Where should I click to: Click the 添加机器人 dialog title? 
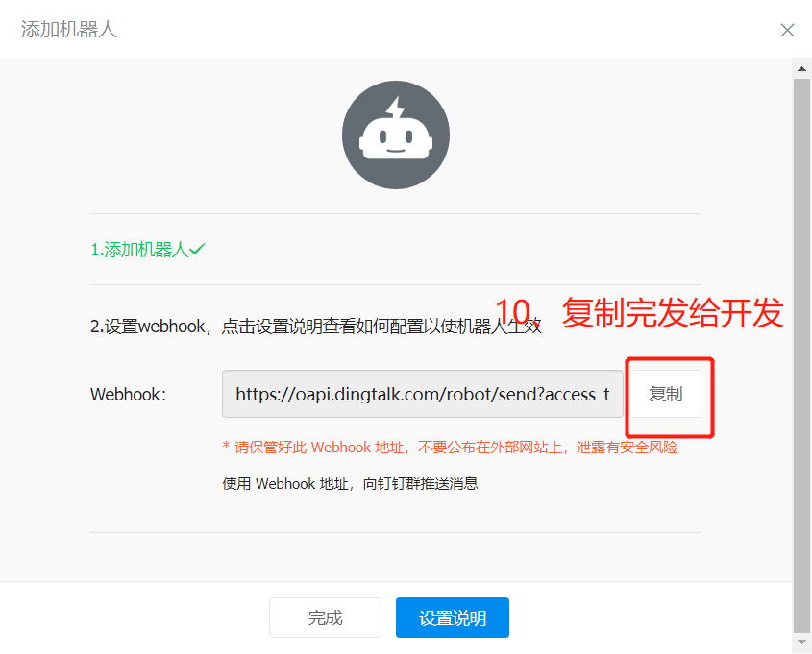(x=69, y=29)
